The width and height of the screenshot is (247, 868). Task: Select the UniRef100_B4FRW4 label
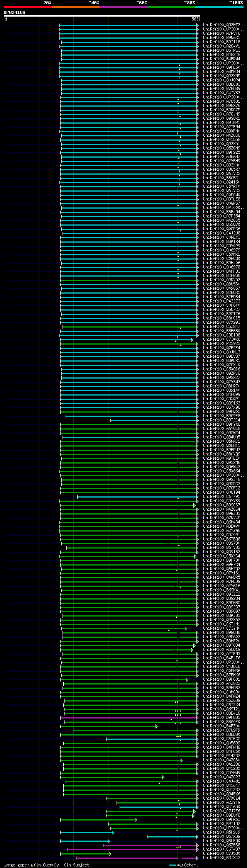pyautogui.click(x=222, y=59)
